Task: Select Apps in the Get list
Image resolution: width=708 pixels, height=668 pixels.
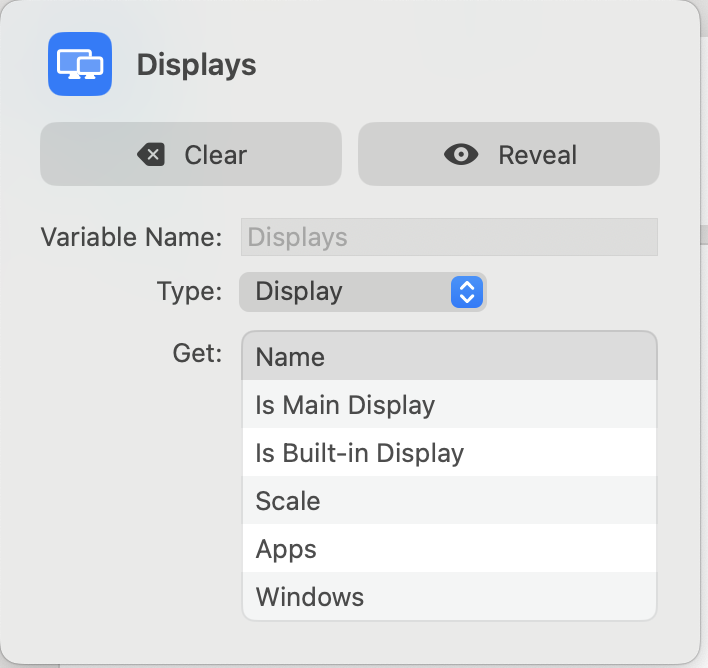Action: click(x=449, y=549)
